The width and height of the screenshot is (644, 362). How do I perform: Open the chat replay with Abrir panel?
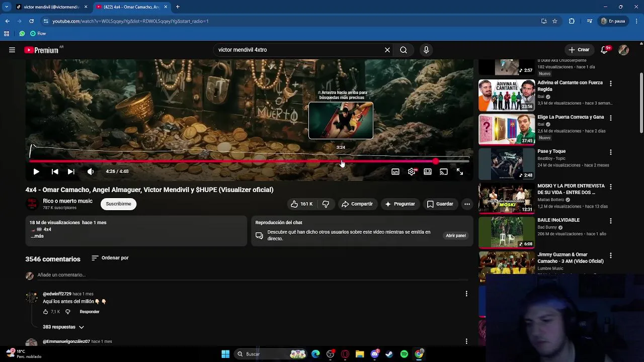pyautogui.click(x=456, y=235)
